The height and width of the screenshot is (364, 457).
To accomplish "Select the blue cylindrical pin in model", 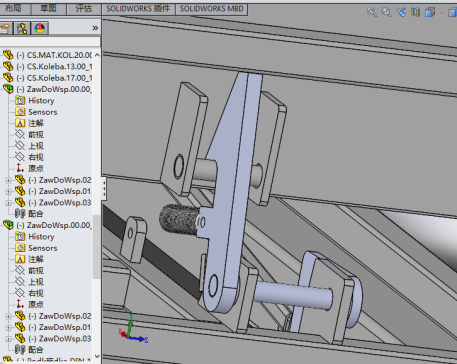I will point(293,295).
